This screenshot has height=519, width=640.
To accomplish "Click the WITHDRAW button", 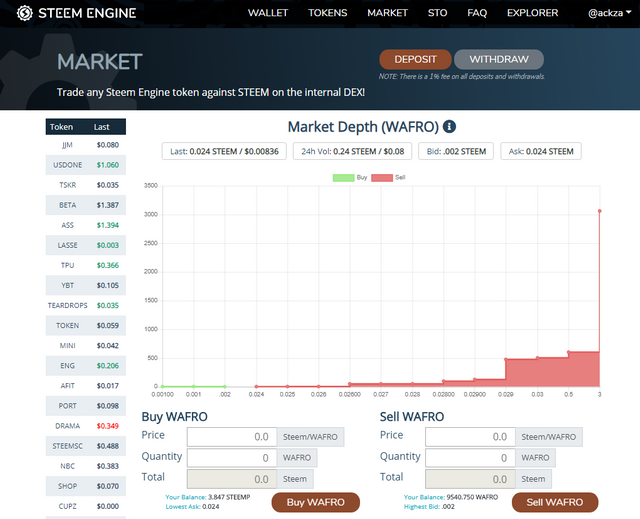I will tap(499, 60).
